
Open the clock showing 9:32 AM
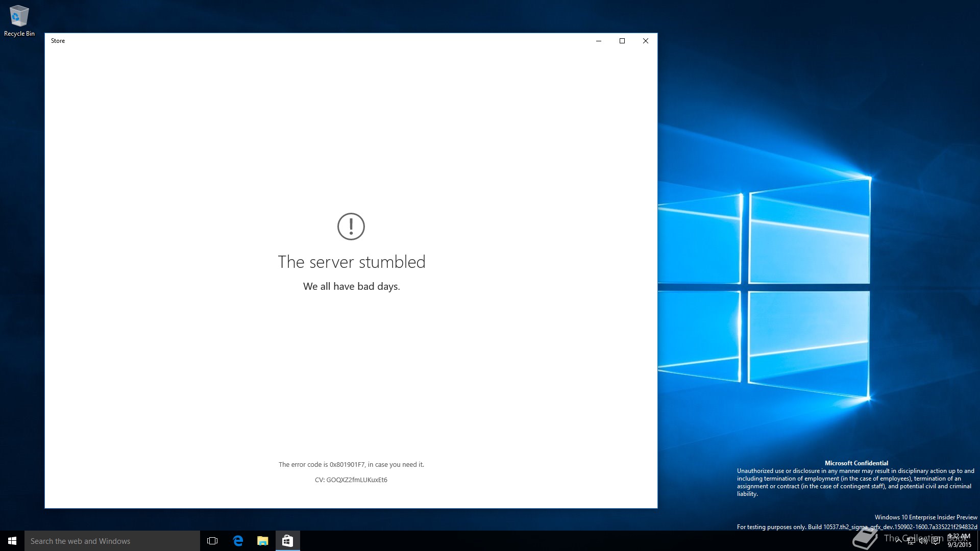tap(960, 541)
